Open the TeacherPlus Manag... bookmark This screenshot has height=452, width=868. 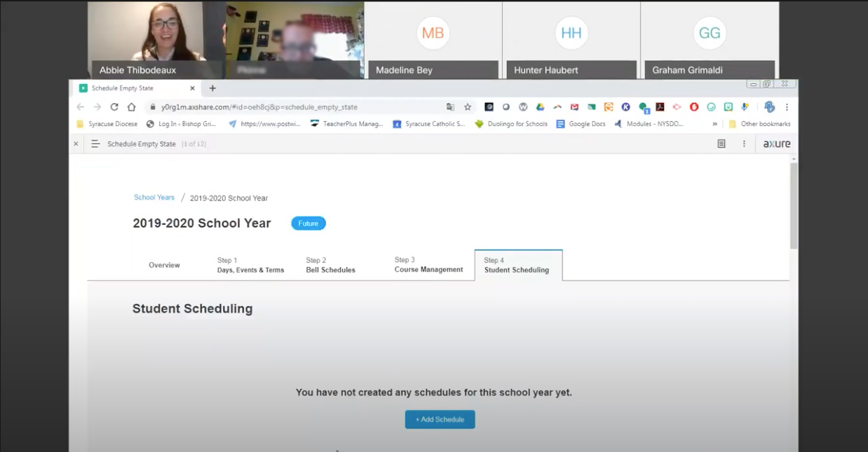pos(346,124)
